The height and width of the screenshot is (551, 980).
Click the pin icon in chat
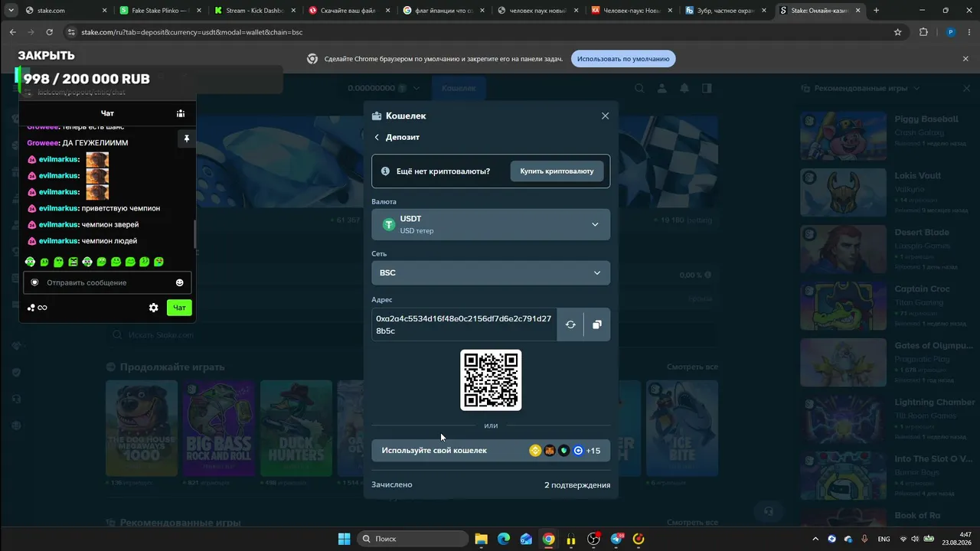pos(186,139)
